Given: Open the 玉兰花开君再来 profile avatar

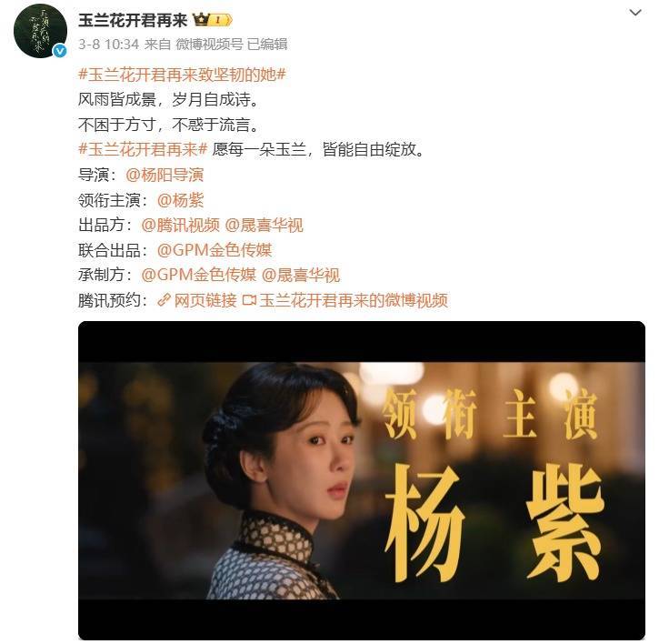Looking at the screenshot, I should 40,31.
